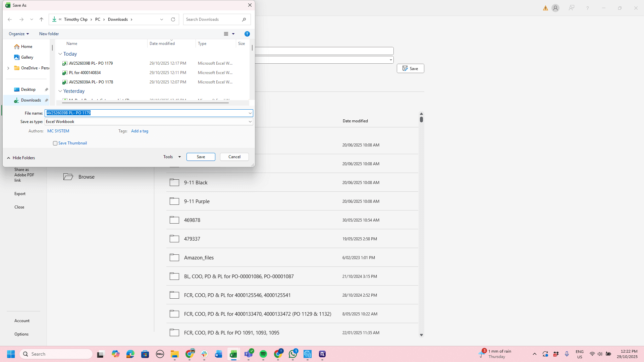Click Browse in Excel backstage
This screenshot has height=362, width=644.
[x=79, y=177]
